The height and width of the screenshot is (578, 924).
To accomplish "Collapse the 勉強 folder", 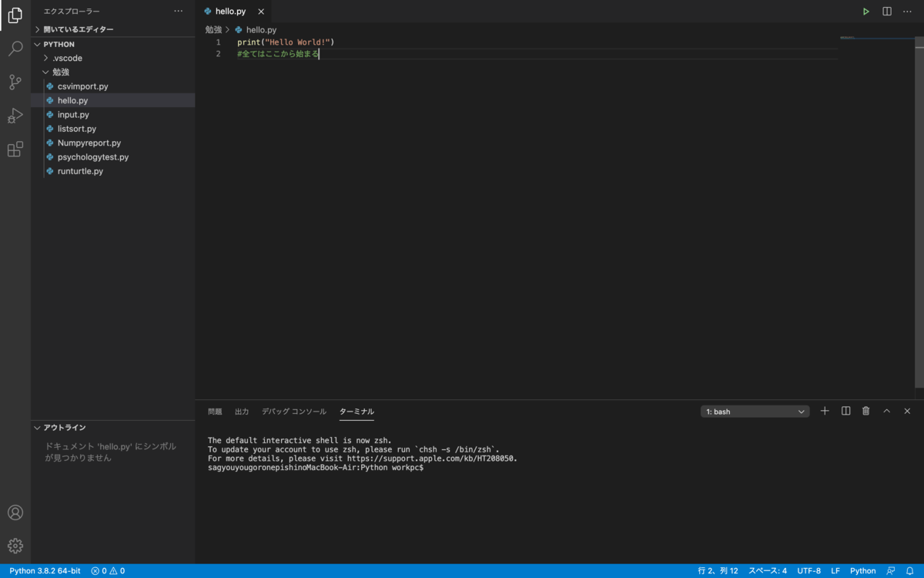I will click(113, 72).
